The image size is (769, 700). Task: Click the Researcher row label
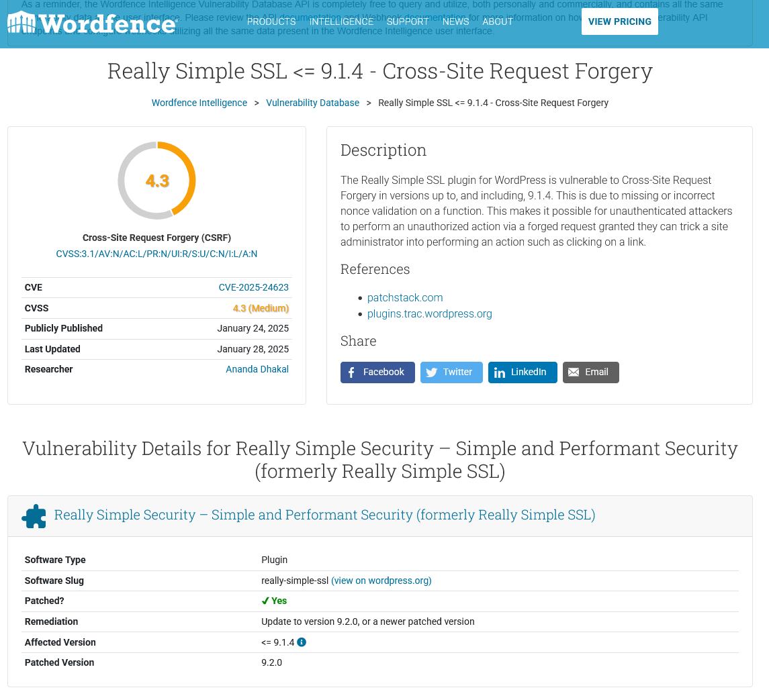(x=48, y=370)
